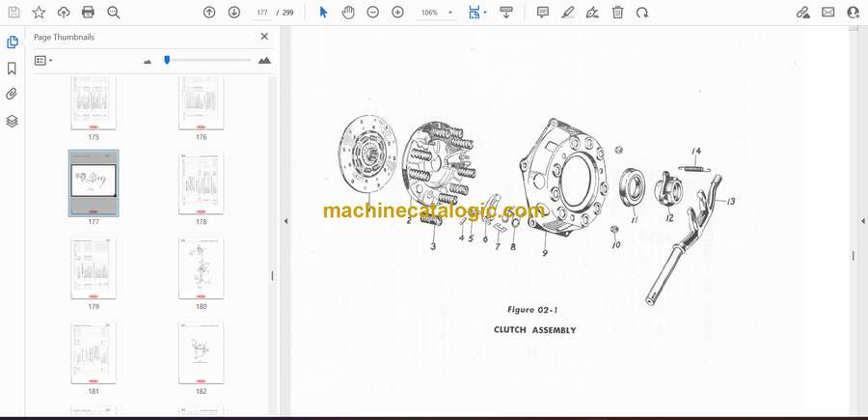Click the Save file icon
The image size is (868, 420).
pyautogui.click(x=14, y=13)
